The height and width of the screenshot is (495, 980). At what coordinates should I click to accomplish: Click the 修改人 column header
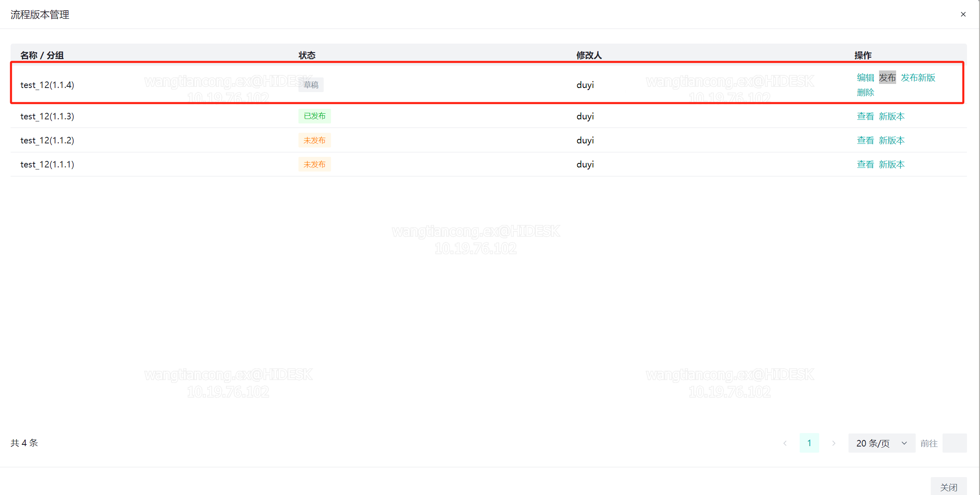pos(589,55)
